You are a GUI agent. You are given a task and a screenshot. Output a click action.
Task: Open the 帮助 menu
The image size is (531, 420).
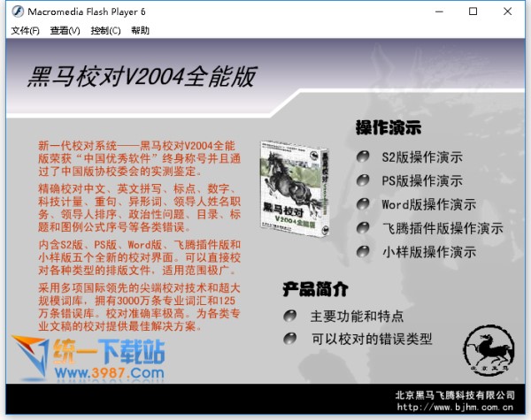click(140, 31)
